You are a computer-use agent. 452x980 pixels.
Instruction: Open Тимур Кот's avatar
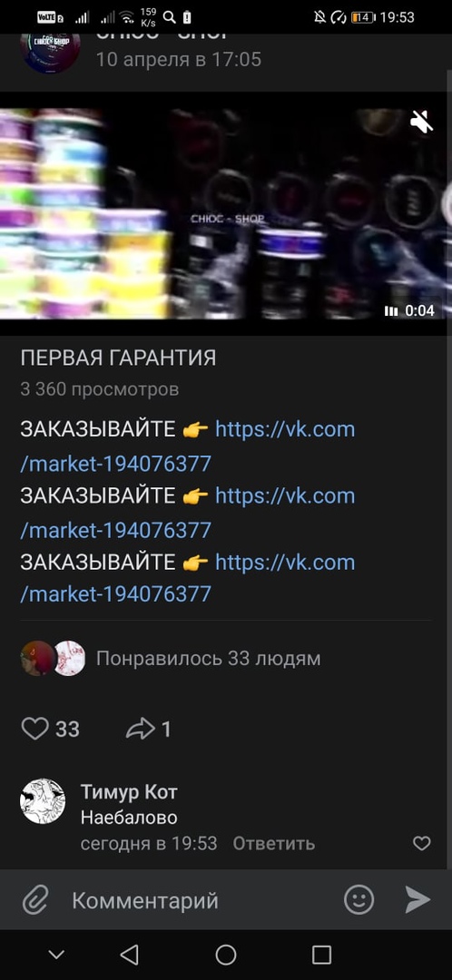(x=43, y=800)
